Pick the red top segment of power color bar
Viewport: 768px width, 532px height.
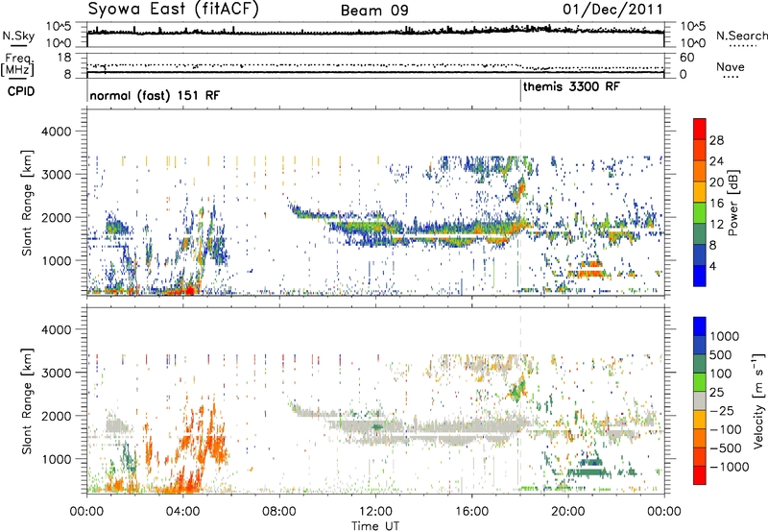coord(700,129)
